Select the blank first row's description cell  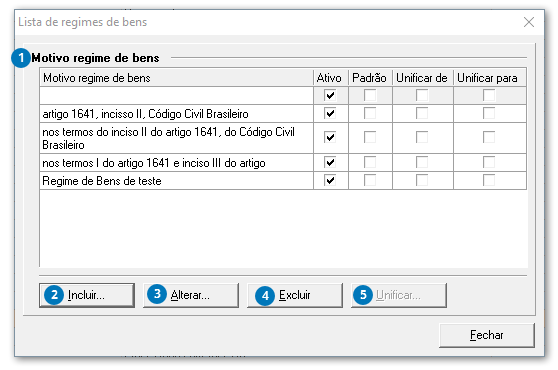pos(177,95)
